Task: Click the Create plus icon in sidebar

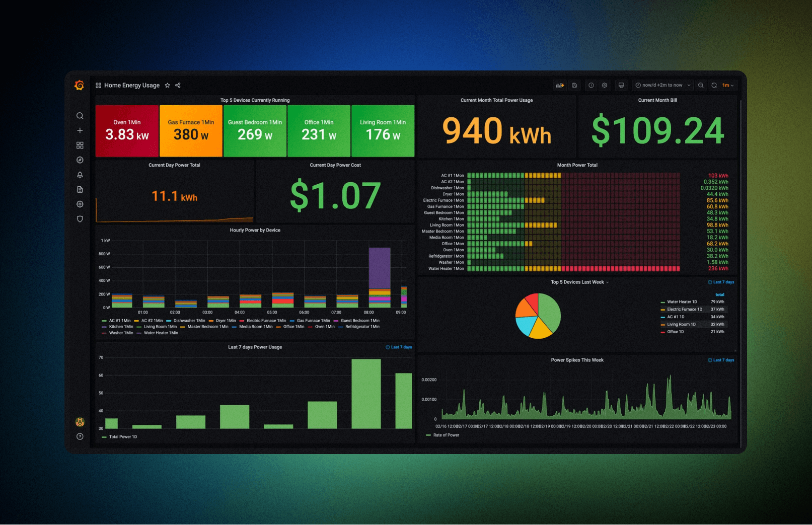Action: [80, 130]
